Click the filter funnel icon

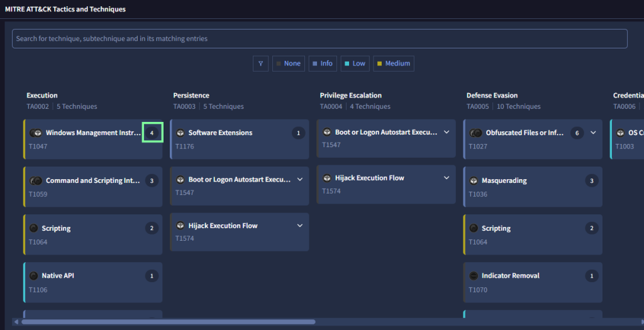(x=260, y=63)
